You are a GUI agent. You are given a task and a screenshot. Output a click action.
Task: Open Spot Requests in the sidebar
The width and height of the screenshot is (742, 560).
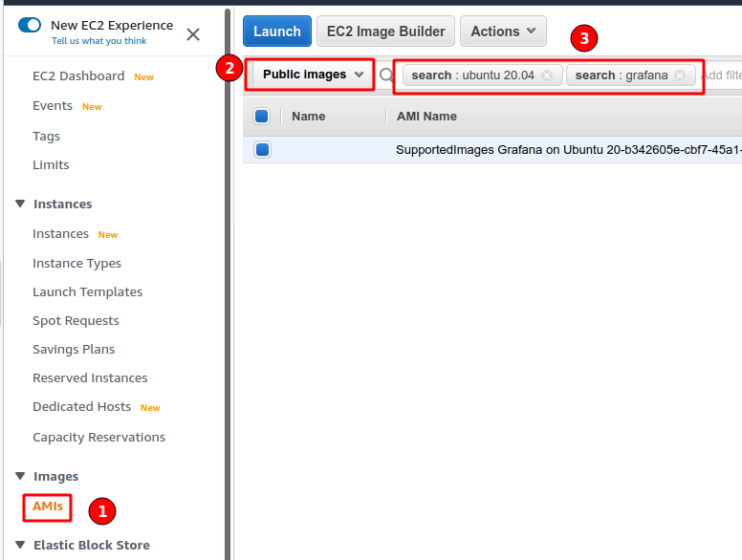point(76,320)
